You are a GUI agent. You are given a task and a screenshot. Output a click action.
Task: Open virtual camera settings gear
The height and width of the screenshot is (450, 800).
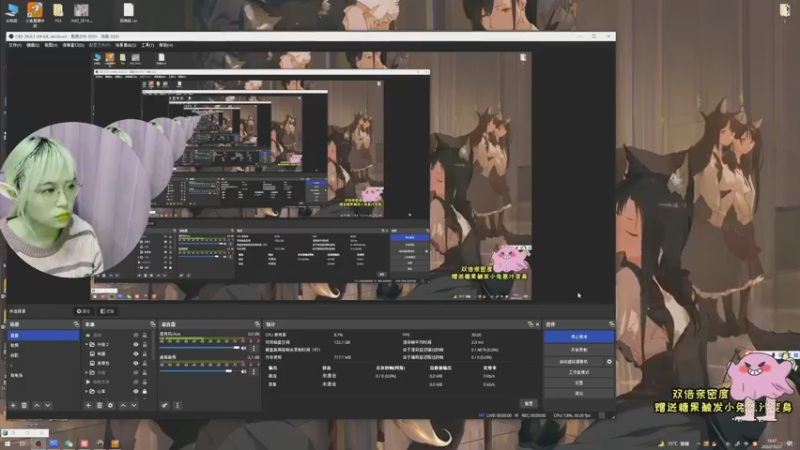[609, 361]
